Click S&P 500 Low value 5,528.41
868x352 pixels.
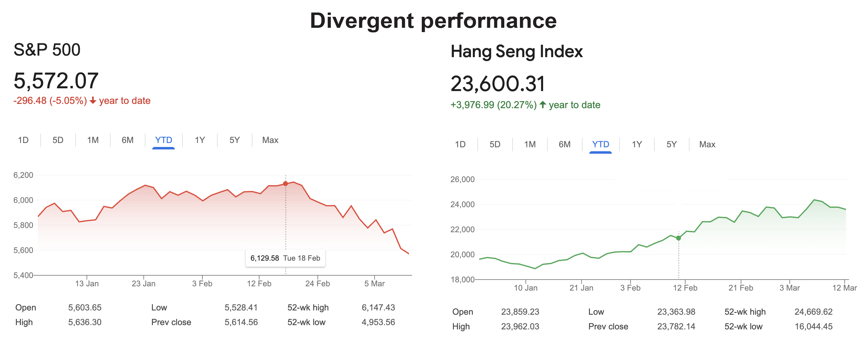[x=241, y=307]
